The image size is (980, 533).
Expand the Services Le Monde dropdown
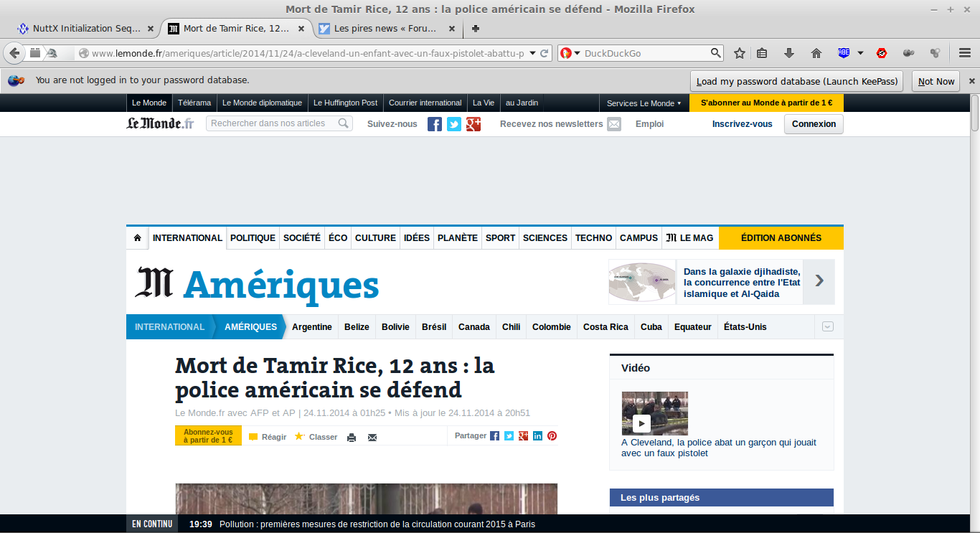(644, 103)
